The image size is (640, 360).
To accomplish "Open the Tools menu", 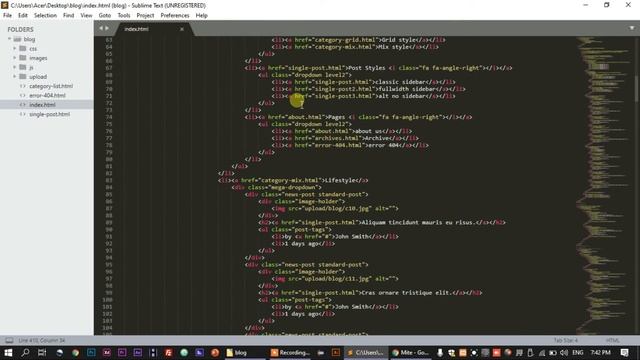I will pyautogui.click(x=124, y=15).
